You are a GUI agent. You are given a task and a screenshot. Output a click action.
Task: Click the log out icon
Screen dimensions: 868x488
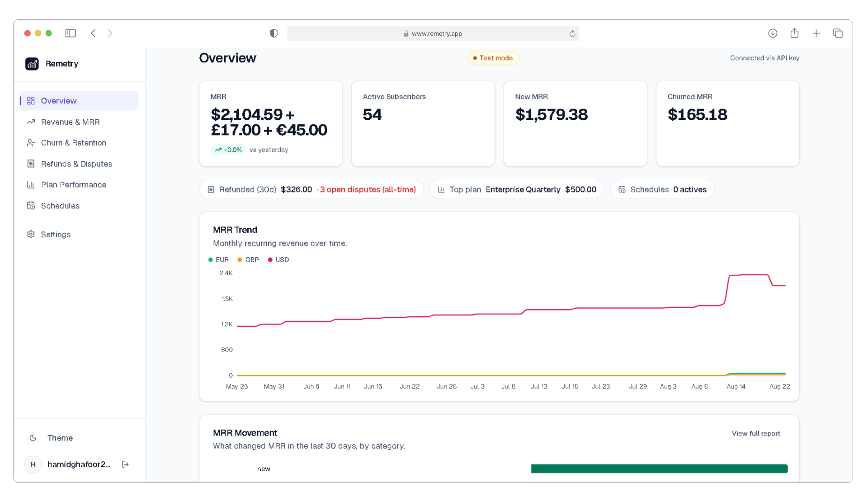point(125,465)
